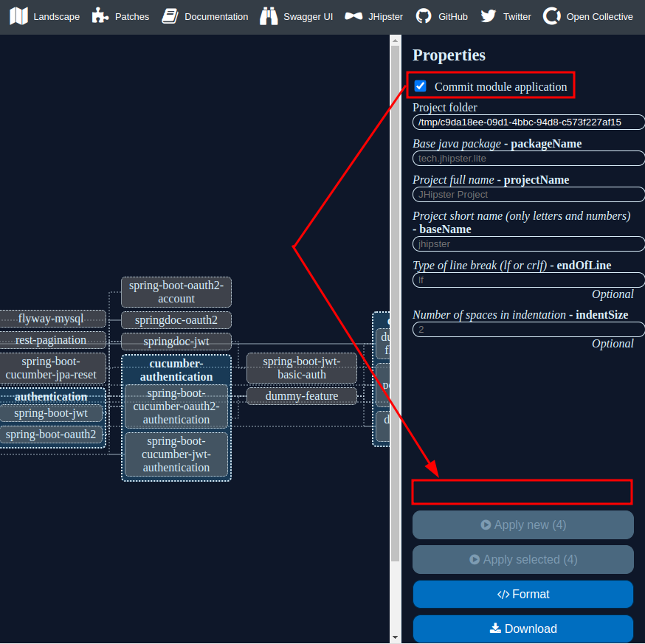The image size is (645, 644).
Task: Select the flyway-mysql module
Action: (x=52, y=318)
